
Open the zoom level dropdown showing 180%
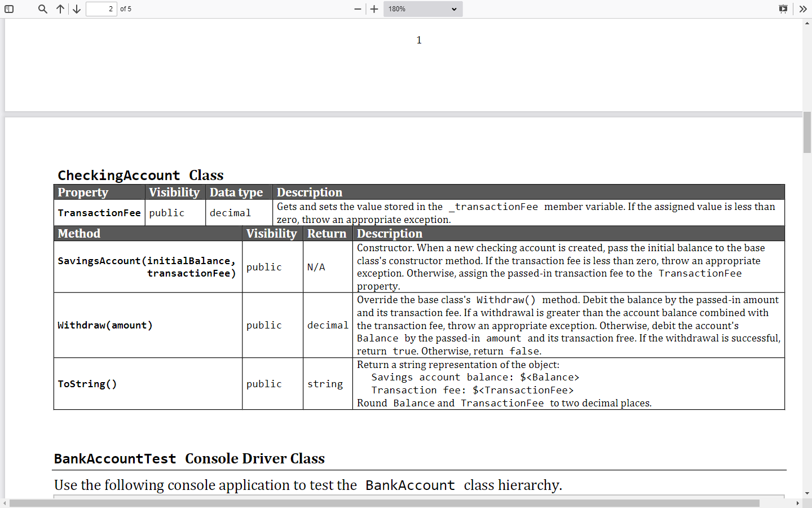click(x=422, y=8)
